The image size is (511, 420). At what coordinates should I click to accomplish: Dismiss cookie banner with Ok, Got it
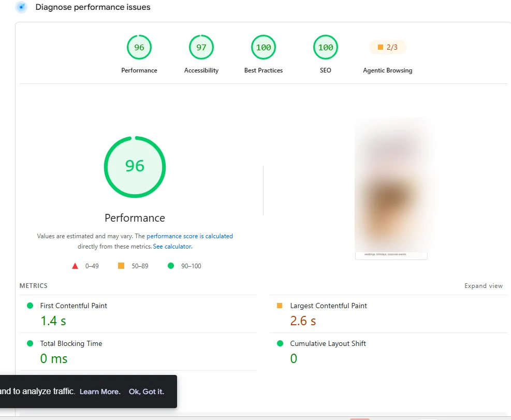point(147,392)
